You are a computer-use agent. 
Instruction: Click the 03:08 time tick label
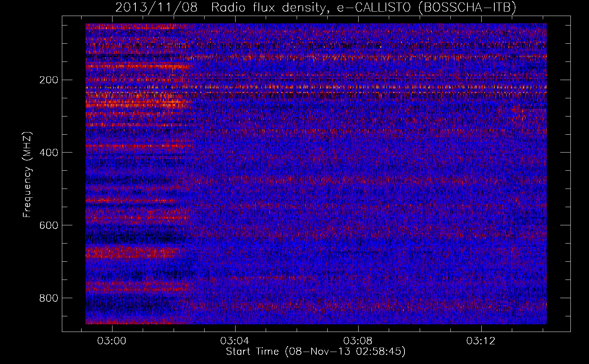coord(358,341)
